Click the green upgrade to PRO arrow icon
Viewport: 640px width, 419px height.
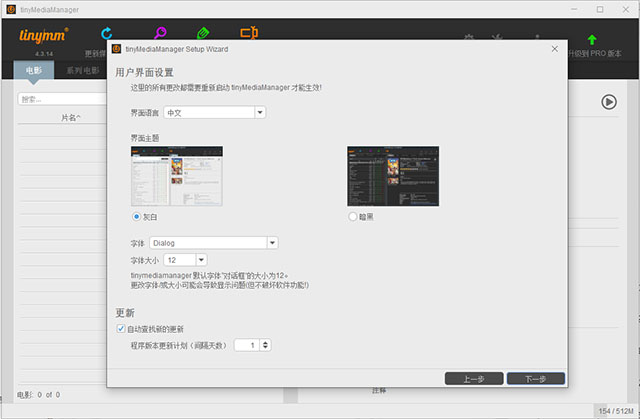[592, 40]
